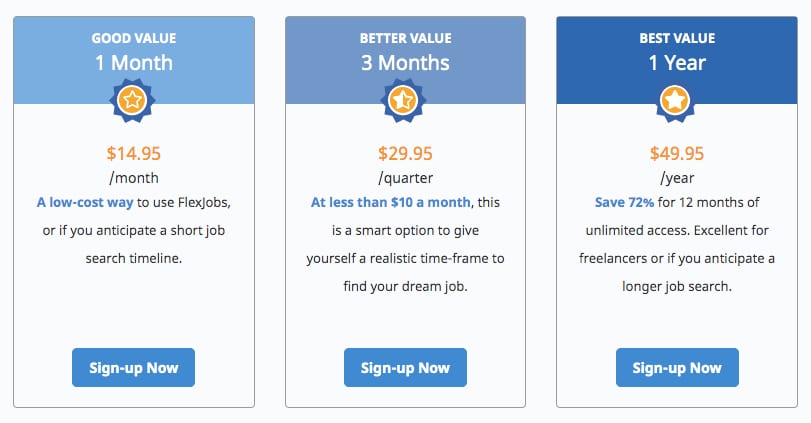This screenshot has width=811, height=423.
Task: Click the half-filled star badge on 3 Months plan
Action: (x=403, y=100)
